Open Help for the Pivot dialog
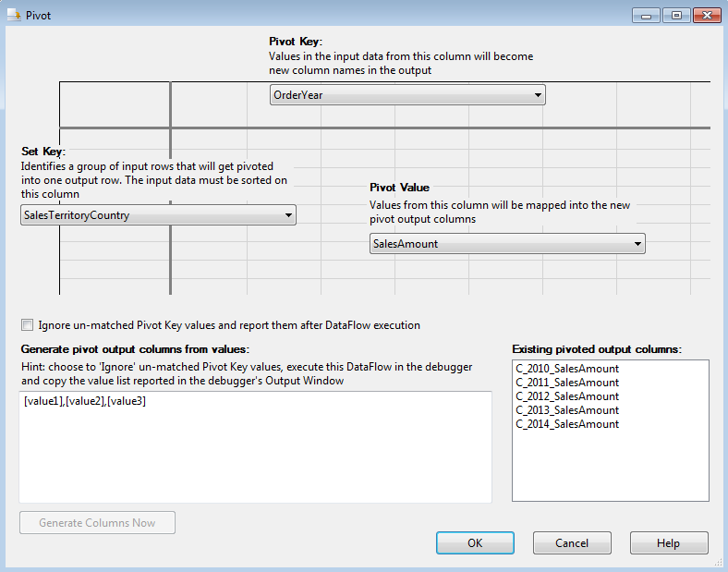Viewport: 728px width, 572px height. pos(669,543)
